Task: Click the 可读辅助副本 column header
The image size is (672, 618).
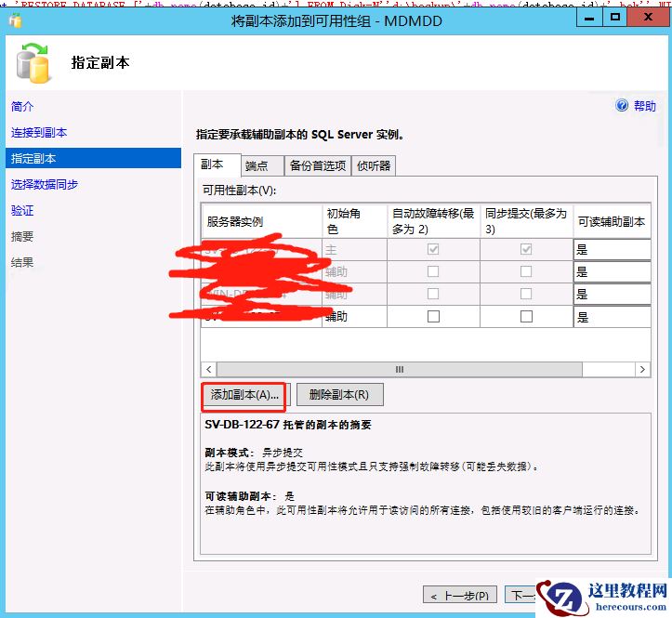Action: (612, 221)
